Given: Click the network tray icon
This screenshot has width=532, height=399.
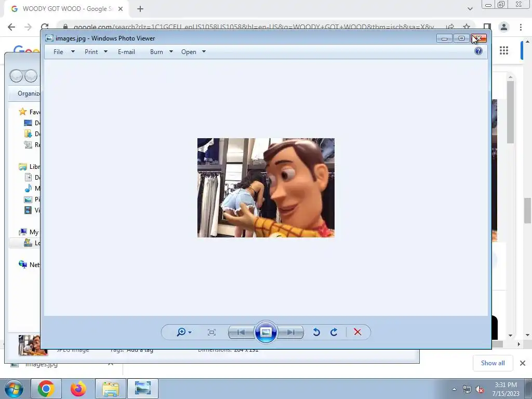Looking at the screenshot, I should 467,389.
